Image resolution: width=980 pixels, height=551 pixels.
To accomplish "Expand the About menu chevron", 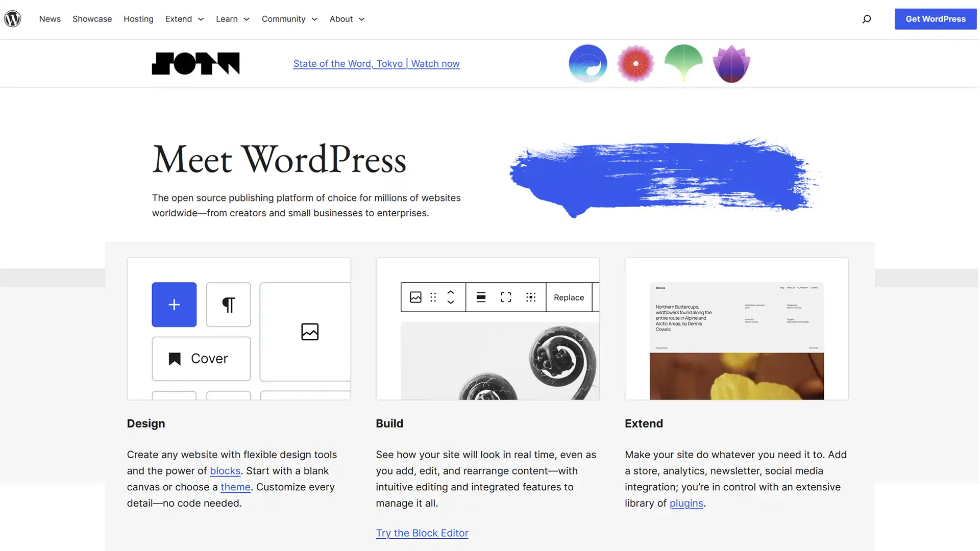I will (362, 19).
